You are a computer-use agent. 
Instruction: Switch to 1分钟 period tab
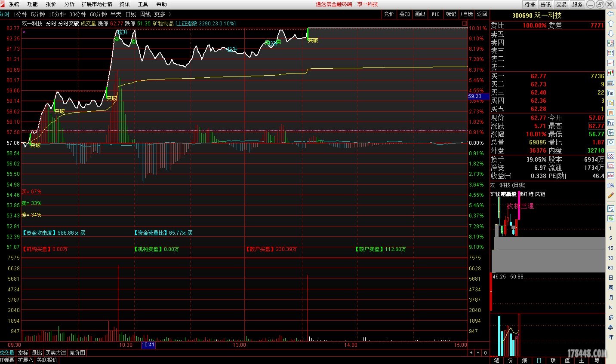tap(20, 14)
